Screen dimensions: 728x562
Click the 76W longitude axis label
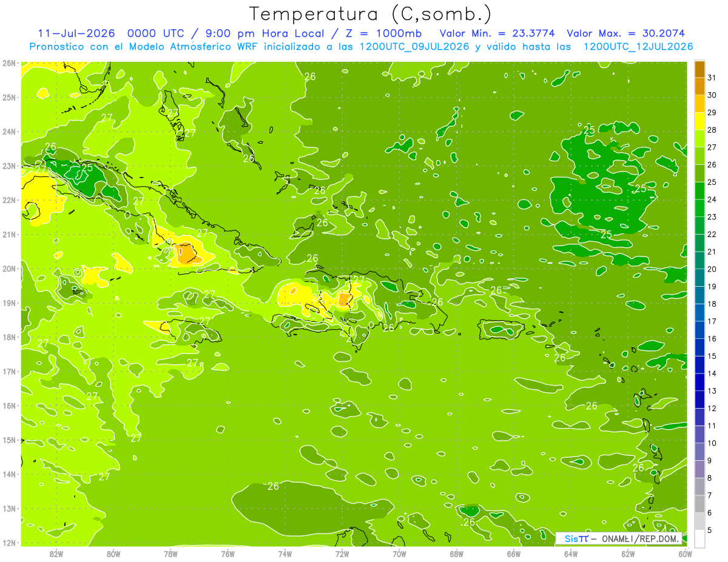[x=227, y=554]
